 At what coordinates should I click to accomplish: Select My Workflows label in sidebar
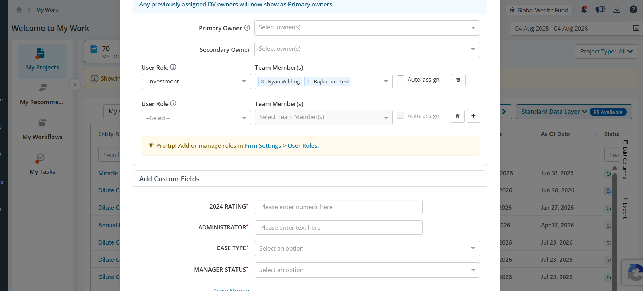(43, 137)
